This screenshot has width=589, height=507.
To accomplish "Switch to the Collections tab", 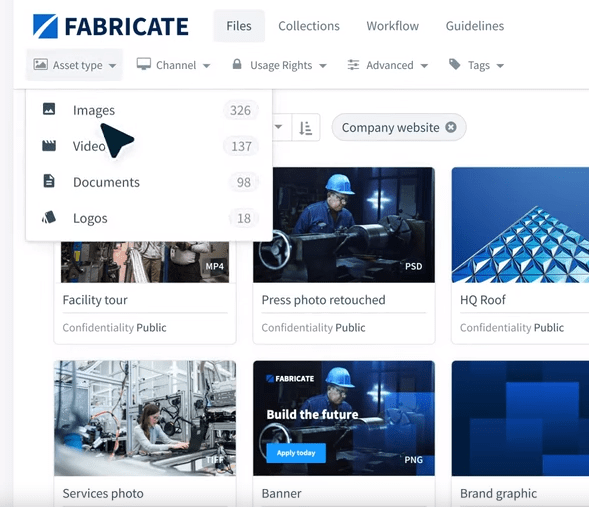I will [309, 26].
